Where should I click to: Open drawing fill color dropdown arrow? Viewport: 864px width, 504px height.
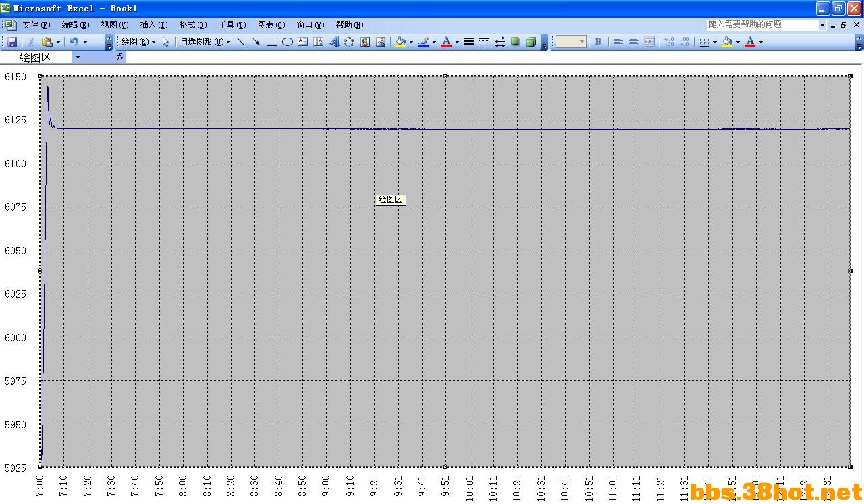pyautogui.click(x=411, y=42)
